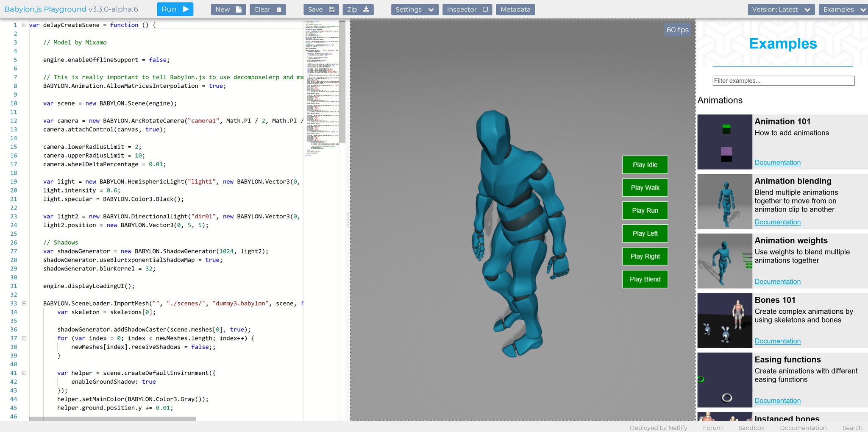Click the splitter handle between editor and canvas
The width and height of the screenshot is (868, 432).
coord(348,220)
